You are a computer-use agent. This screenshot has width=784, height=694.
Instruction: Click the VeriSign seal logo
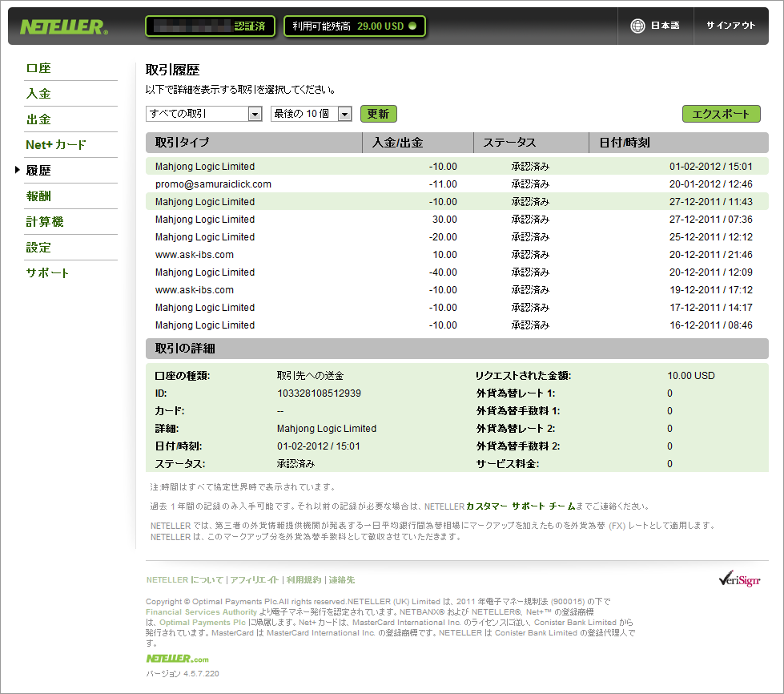[x=739, y=579]
